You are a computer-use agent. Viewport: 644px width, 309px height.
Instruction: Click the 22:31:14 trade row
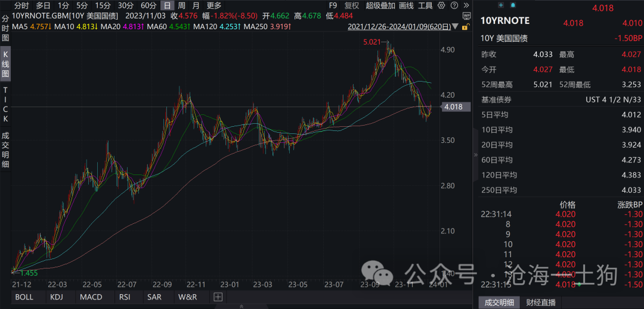point(561,214)
